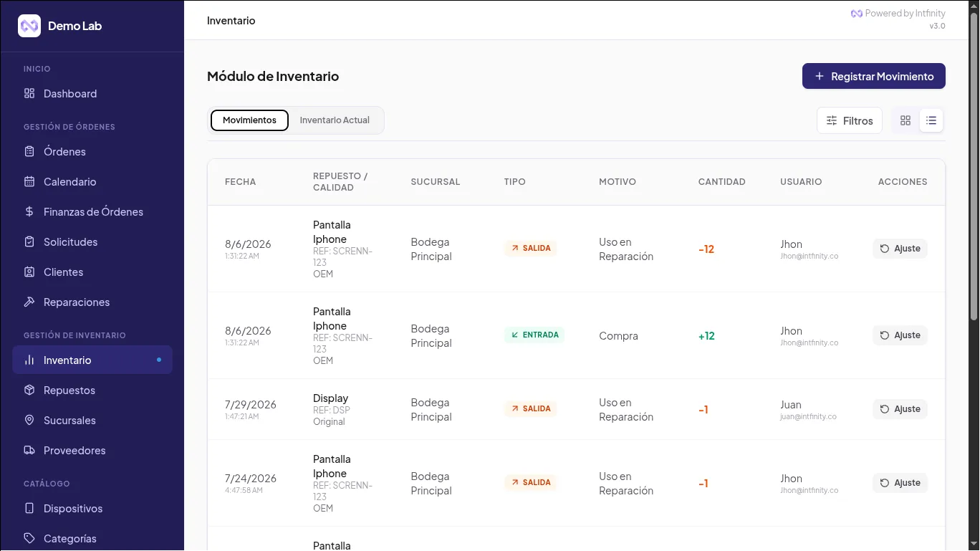Click the Inventario bar chart icon
The height and width of the screenshot is (551, 980).
(29, 360)
